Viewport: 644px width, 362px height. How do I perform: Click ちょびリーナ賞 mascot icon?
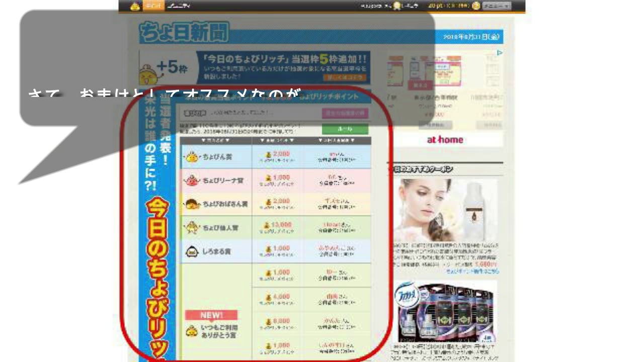point(192,180)
